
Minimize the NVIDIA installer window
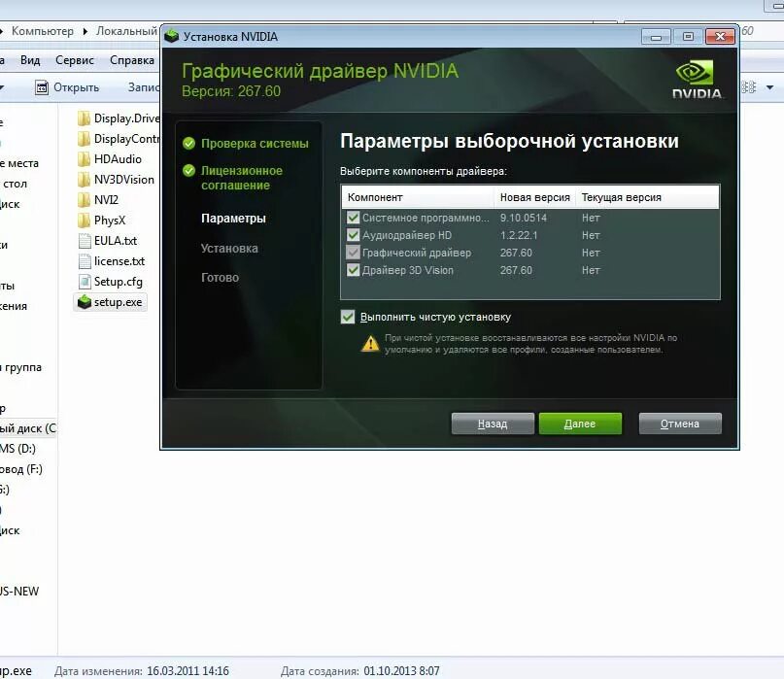tap(656, 37)
